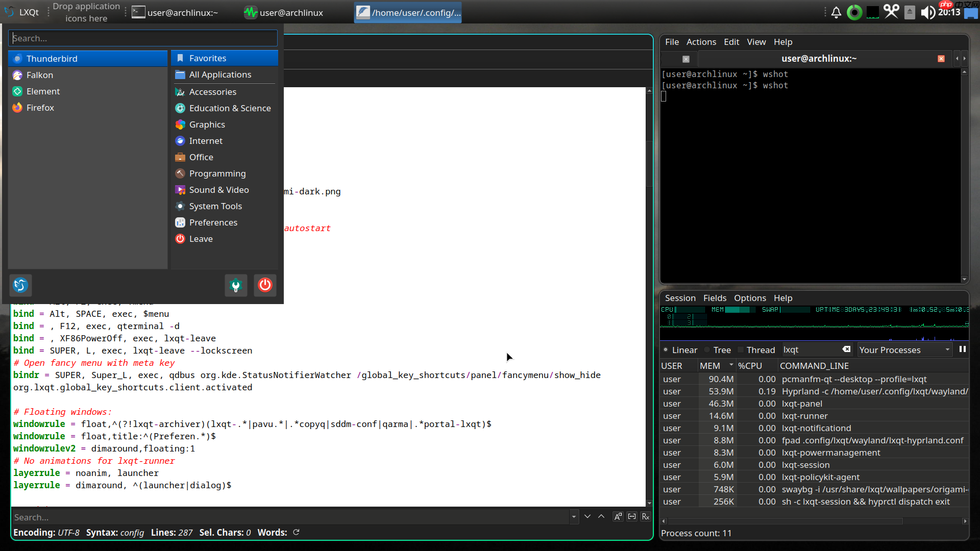Pause process list updates in qps
980x551 pixels.
click(x=962, y=349)
